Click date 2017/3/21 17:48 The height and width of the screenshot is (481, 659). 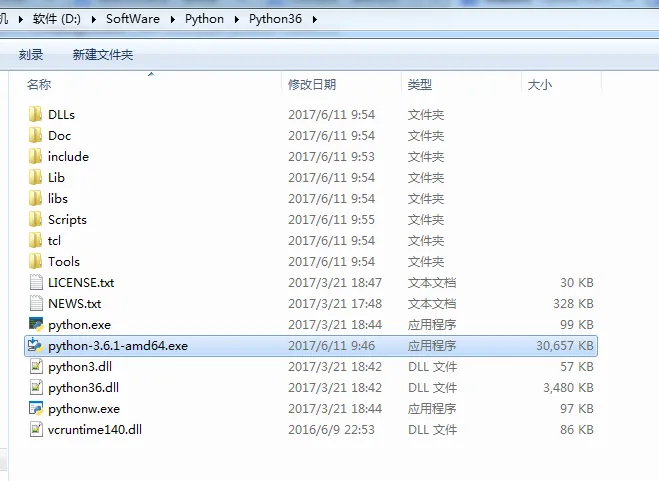pos(335,304)
